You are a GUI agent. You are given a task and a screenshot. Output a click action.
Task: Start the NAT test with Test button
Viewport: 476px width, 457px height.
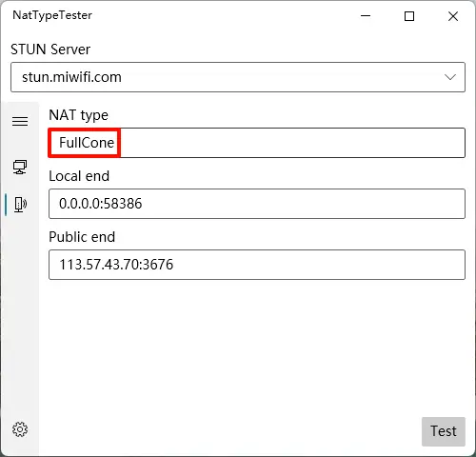tap(444, 431)
